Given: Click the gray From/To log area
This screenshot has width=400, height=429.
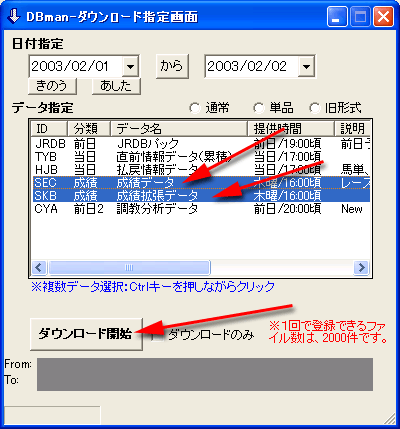Looking at the screenshot, I should 205,374.
